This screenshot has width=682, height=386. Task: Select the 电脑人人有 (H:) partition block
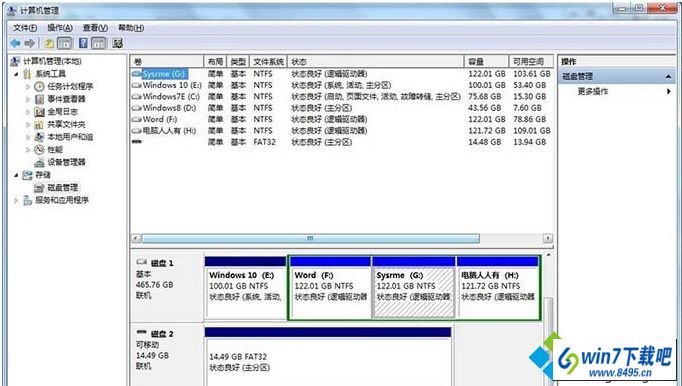point(498,288)
